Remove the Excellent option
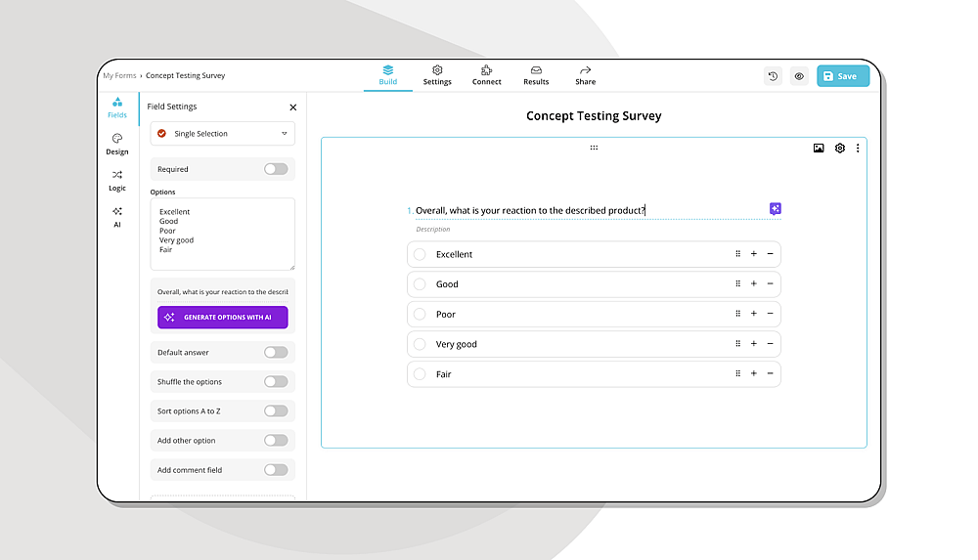Image resolution: width=978 pixels, height=560 pixels. click(771, 254)
